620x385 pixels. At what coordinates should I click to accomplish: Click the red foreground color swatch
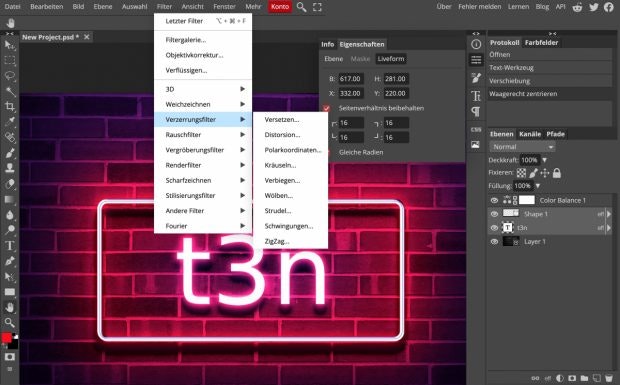(x=7, y=338)
